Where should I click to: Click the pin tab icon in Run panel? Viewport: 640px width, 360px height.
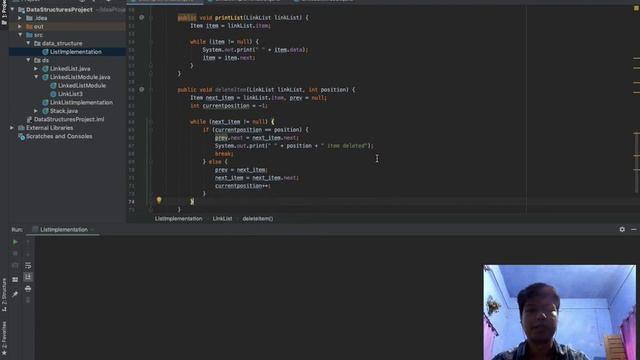click(15, 294)
